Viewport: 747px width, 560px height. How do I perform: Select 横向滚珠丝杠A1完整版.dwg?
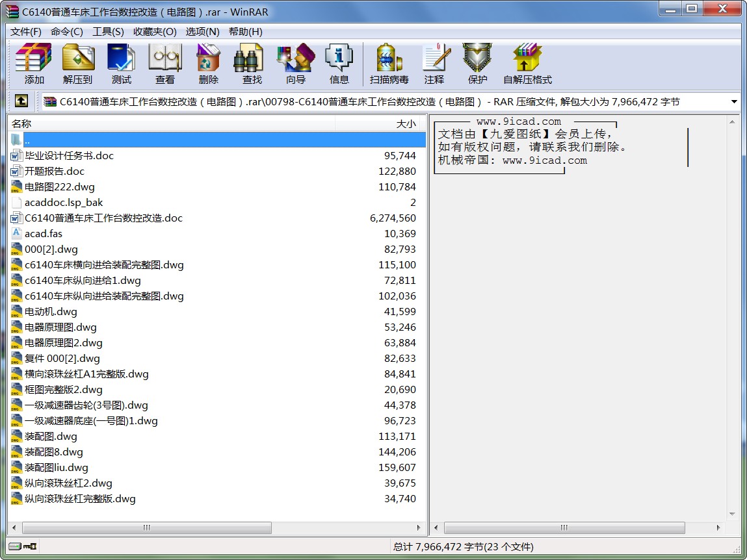click(86, 374)
